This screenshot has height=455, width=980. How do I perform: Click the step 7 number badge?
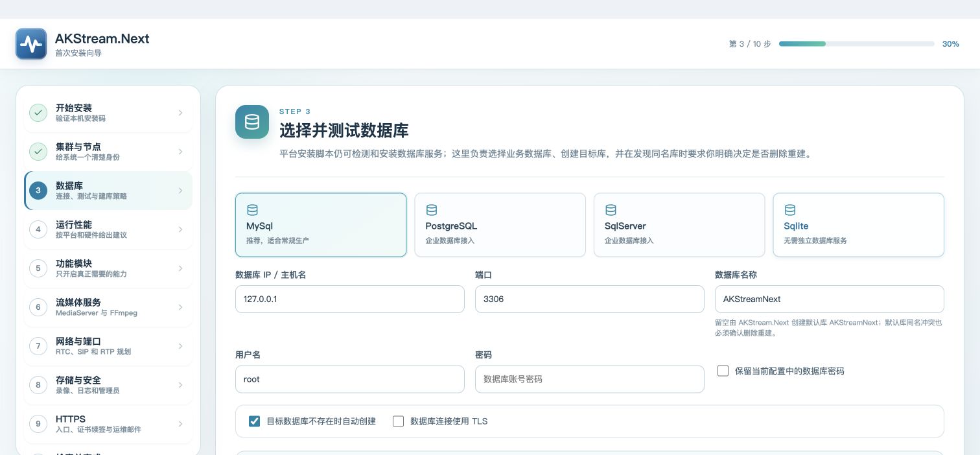tap(38, 346)
